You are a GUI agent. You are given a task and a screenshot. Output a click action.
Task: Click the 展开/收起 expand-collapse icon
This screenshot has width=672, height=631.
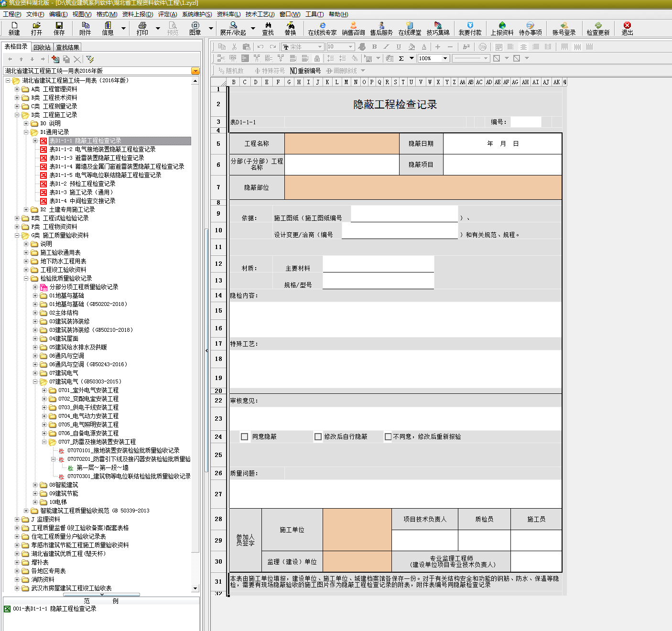(x=233, y=29)
